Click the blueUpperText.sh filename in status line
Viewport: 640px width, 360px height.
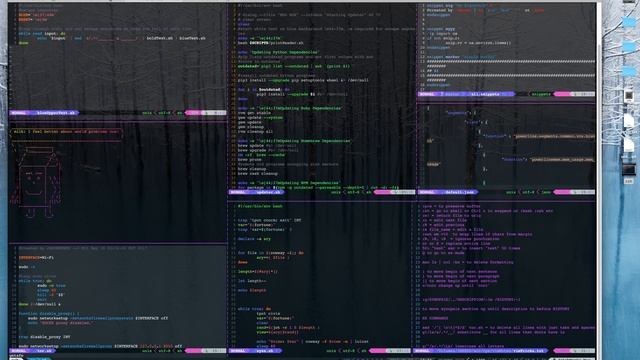[56, 113]
